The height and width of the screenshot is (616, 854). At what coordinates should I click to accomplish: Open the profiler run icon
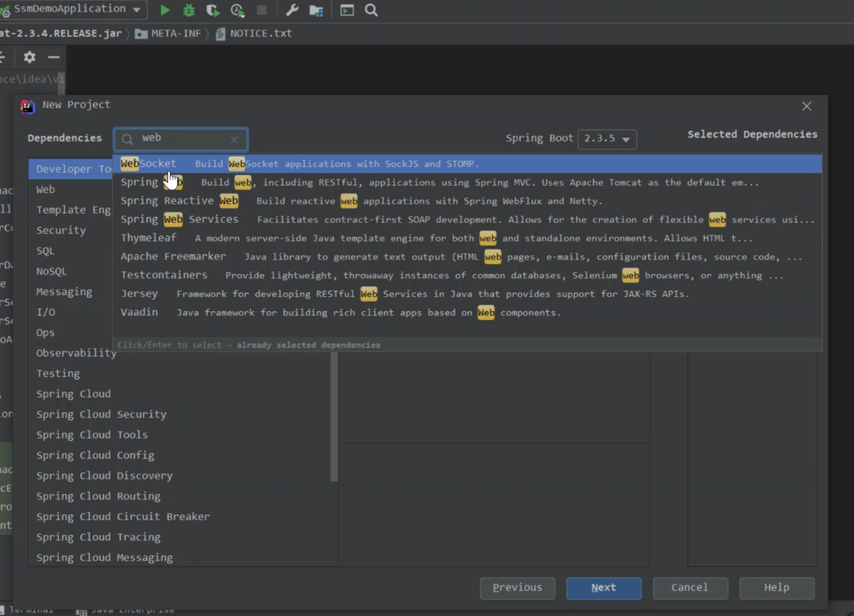click(237, 11)
